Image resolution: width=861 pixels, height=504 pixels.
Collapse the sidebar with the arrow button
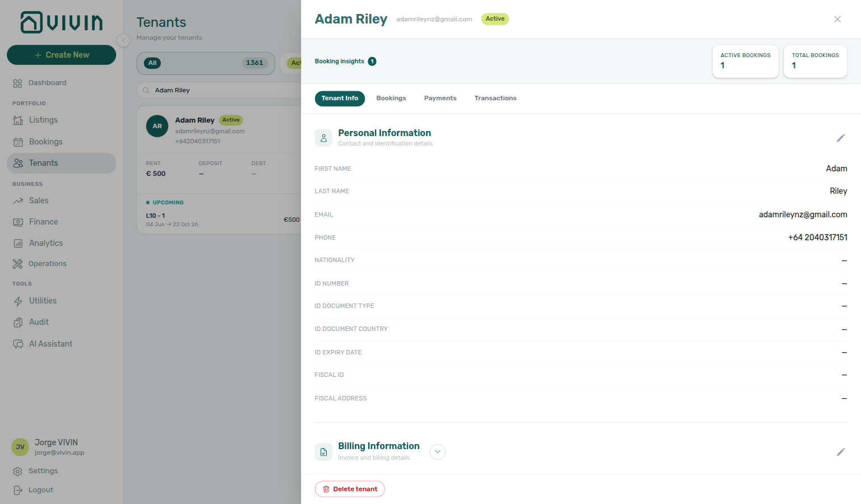[123, 40]
